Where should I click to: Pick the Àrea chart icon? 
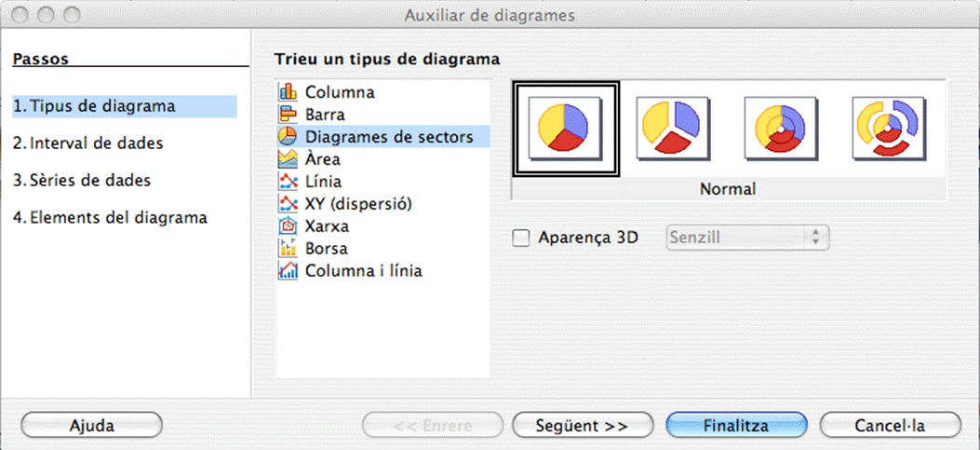pyautogui.click(x=288, y=159)
